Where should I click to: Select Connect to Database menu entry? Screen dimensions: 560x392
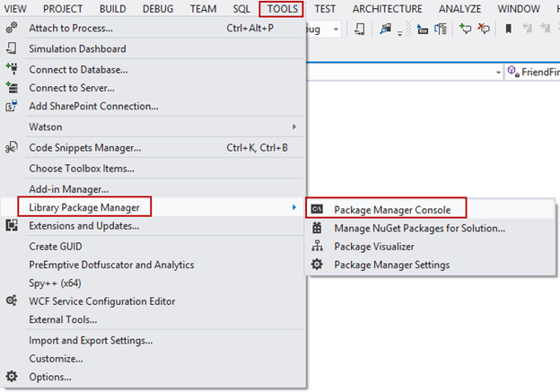pos(153,69)
